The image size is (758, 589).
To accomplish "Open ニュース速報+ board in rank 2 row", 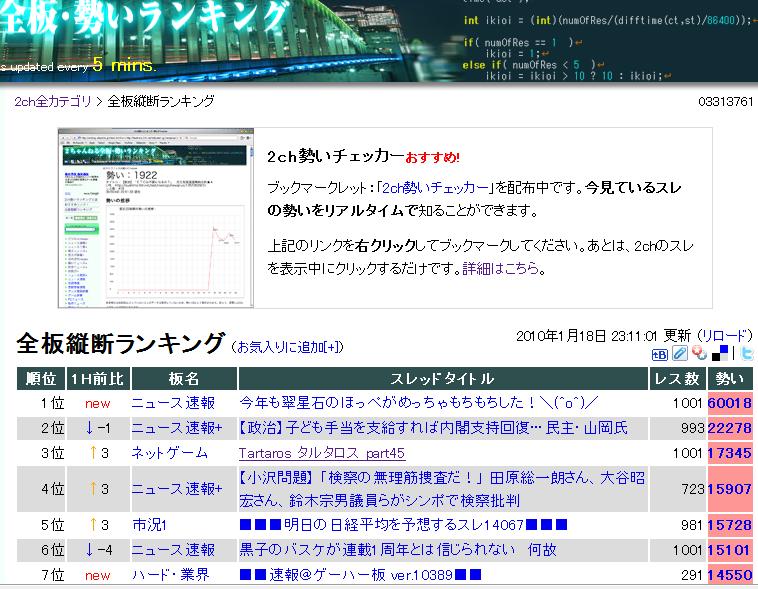I will point(177,428).
